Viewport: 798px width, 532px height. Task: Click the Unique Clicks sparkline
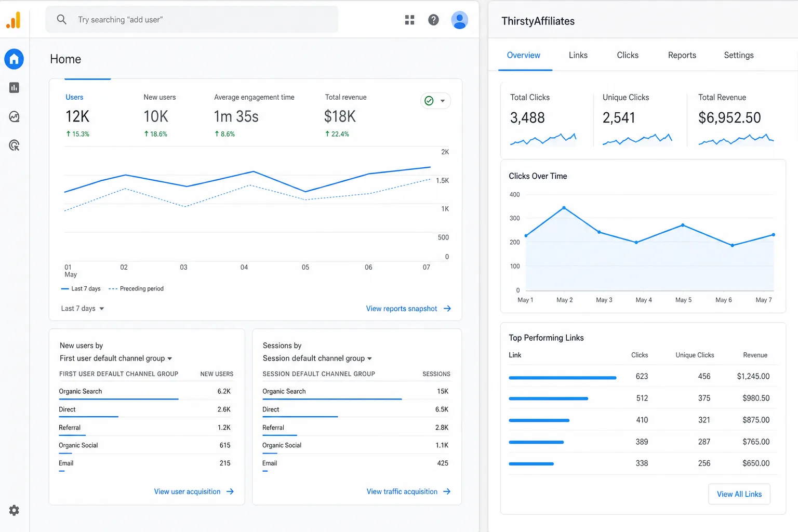click(637, 139)
